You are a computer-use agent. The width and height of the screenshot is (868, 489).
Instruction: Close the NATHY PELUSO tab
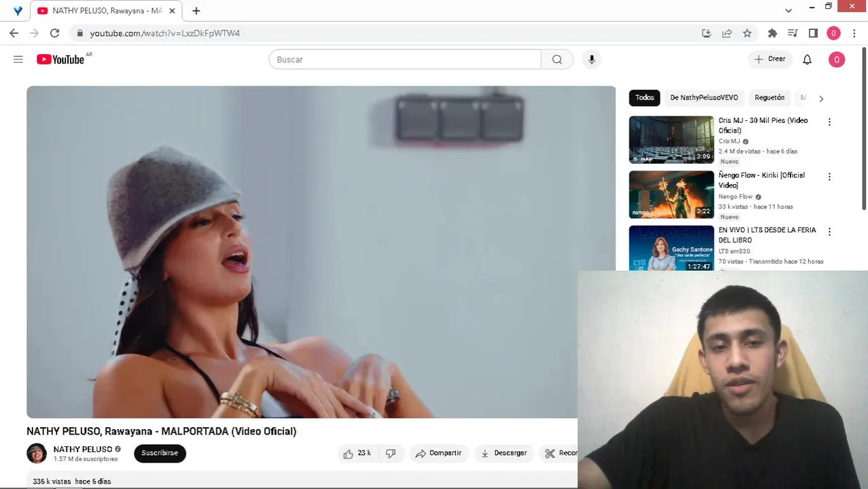point(173,11)
